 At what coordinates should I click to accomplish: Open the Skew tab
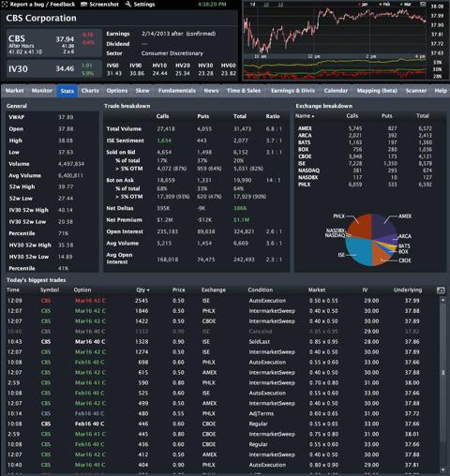(142, 91)
